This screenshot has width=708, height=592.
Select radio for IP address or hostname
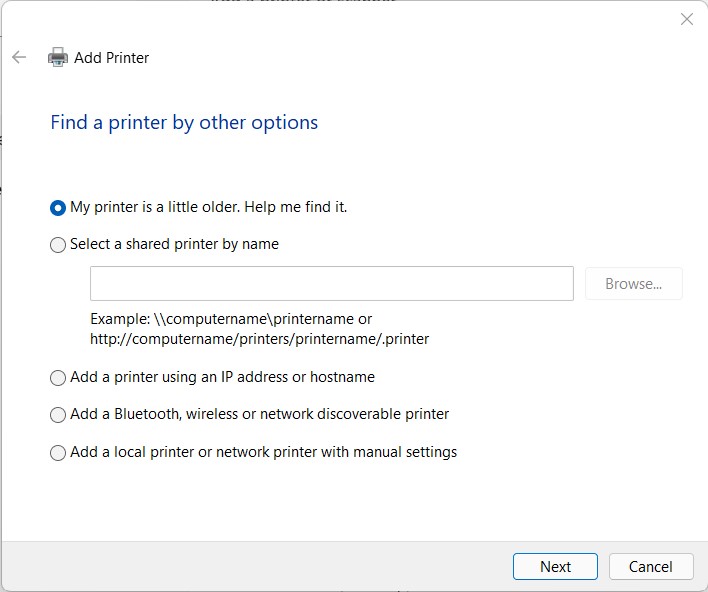(x=58, y=378)
